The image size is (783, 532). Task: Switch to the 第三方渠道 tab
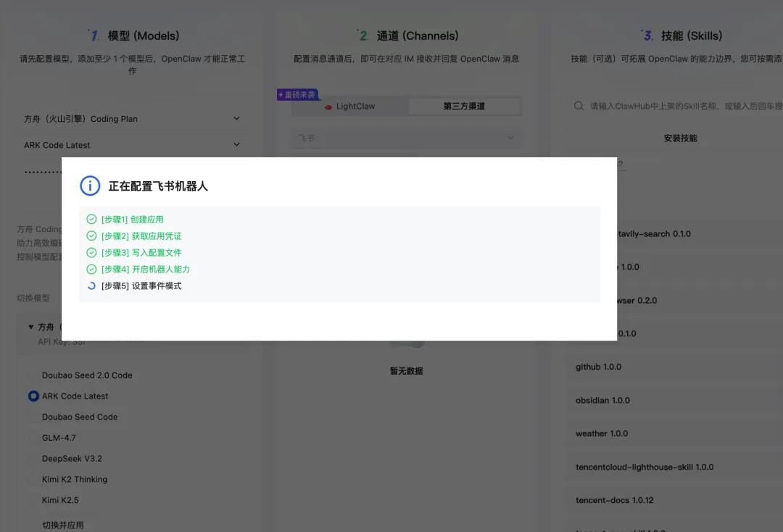464,107
